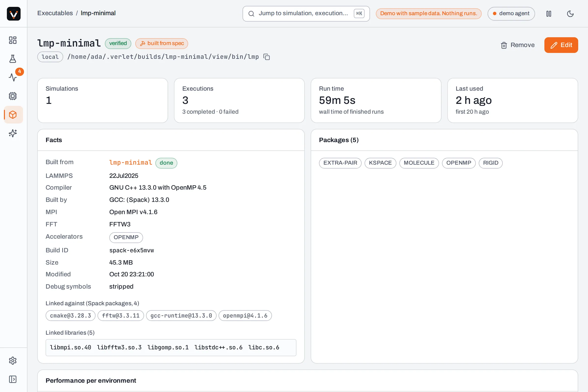Click the Remove button
This screenshot has width=588, height=392.
coord(517,45)
